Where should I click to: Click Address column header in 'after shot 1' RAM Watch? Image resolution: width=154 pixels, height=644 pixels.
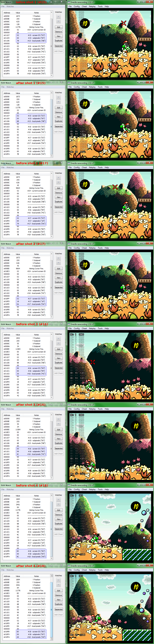[7, 93]
